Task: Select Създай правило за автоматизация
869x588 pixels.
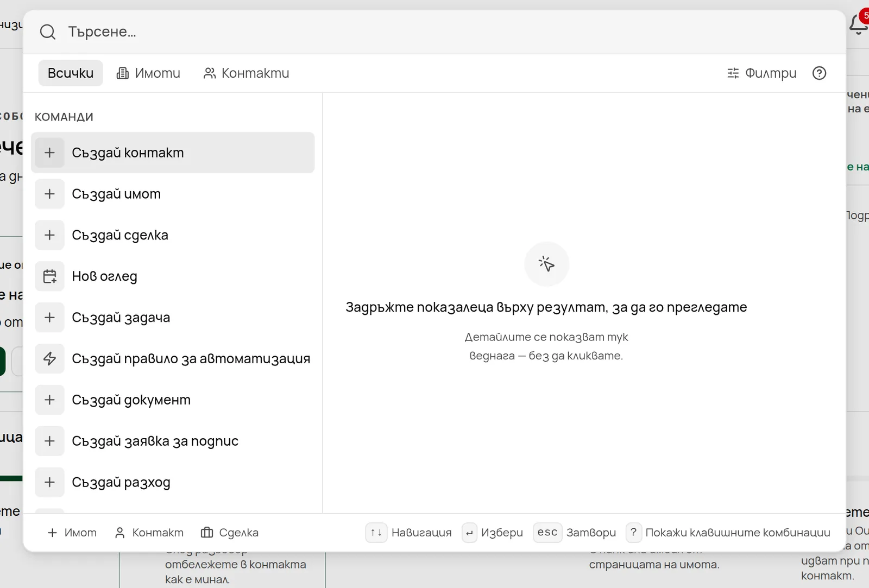Action: (x=173, y=359)
